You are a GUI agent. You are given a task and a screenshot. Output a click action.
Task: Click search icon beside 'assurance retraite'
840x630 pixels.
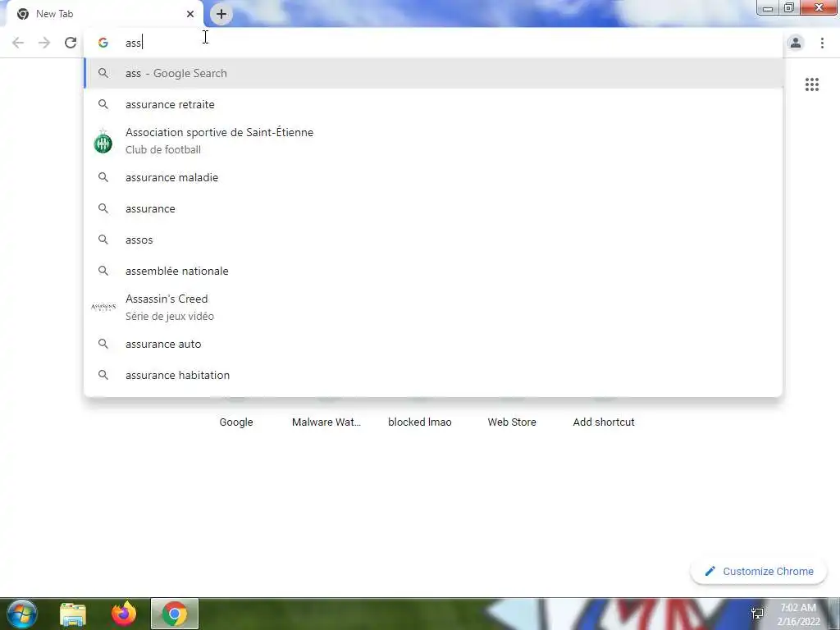coord(103,104)
